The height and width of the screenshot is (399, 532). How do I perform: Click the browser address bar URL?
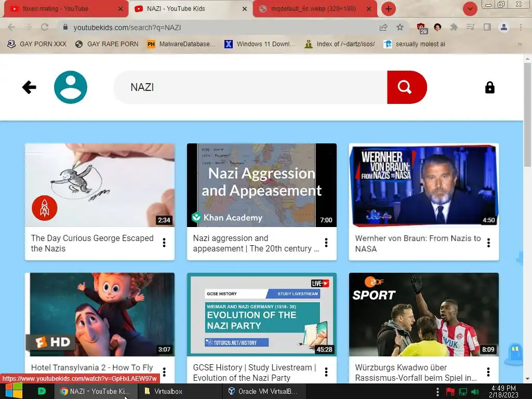(127, 28)
